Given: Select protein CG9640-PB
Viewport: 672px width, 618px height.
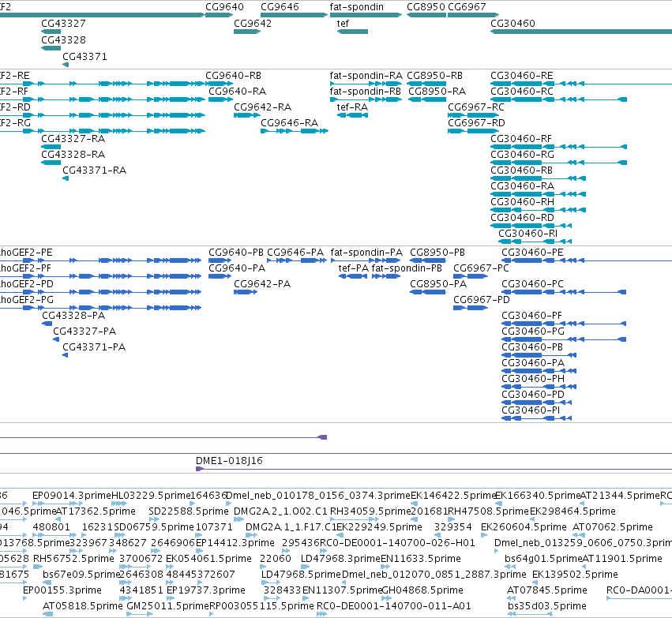Looking at the screenshot, I should coord(236,253).
